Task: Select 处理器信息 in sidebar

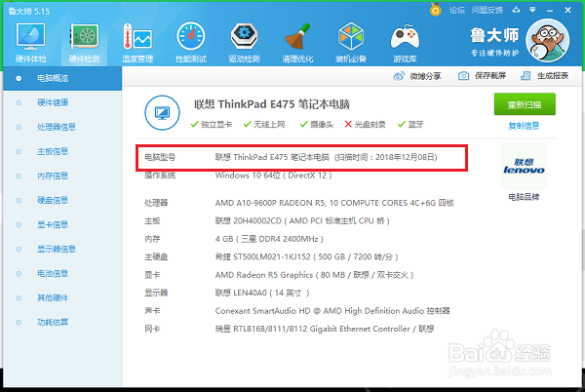Action: point(62,127)
